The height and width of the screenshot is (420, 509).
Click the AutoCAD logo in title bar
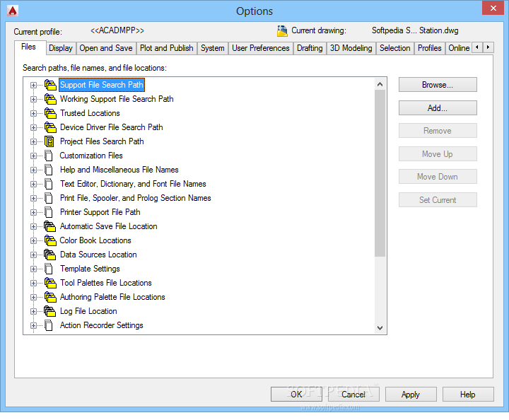(x=13, y=11)
